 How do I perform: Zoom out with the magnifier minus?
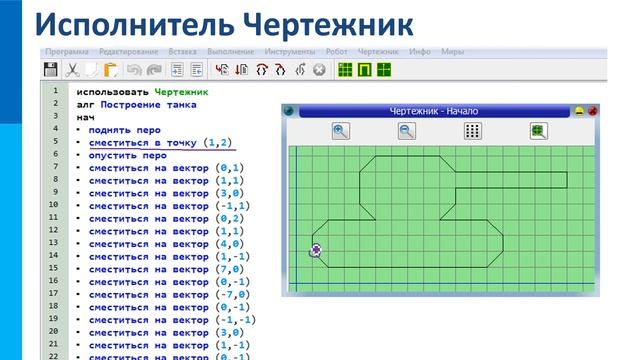point(407,131)
